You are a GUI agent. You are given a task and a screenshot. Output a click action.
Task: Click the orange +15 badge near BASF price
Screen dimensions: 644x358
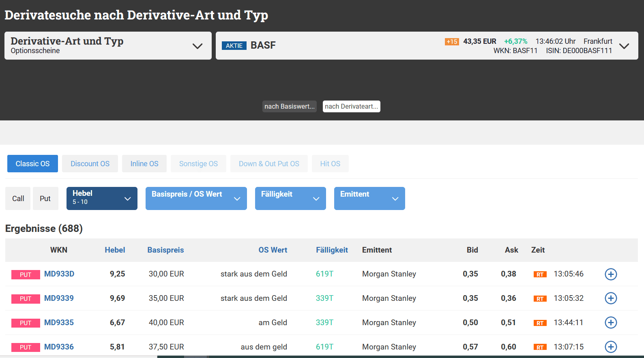(x=451, y=42)
